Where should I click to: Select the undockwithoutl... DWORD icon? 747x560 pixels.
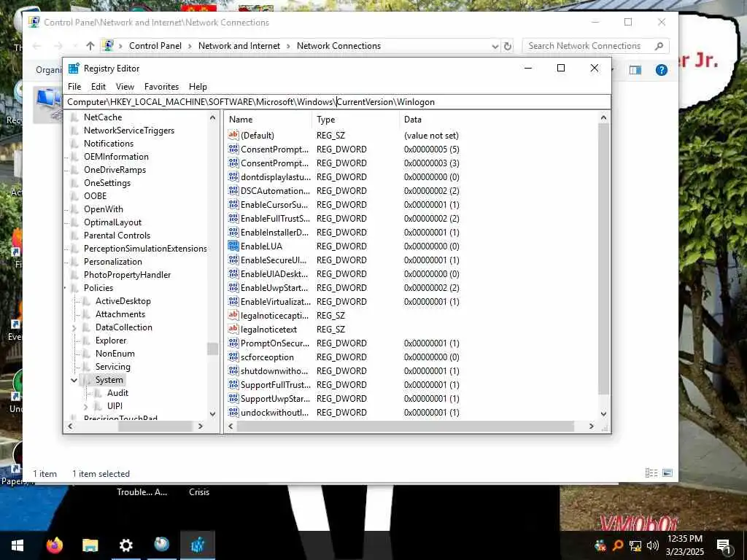coord(233,412)
